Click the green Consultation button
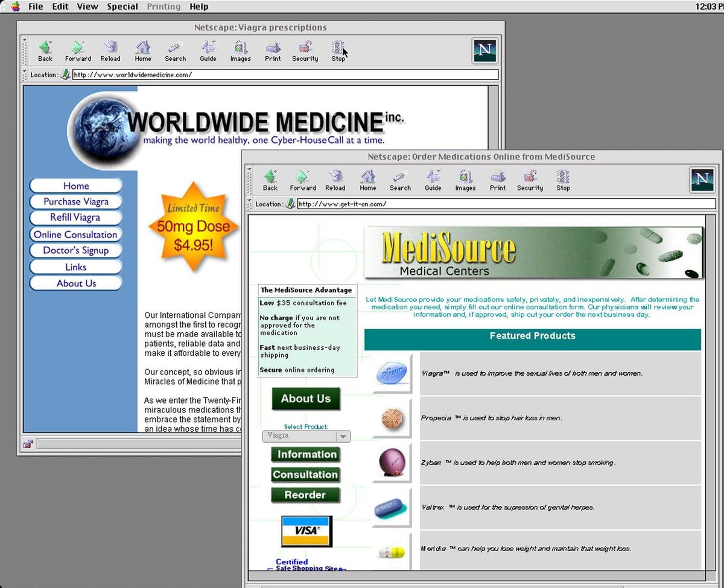Viewport: 724px width, 588px height. coord(306,475)
